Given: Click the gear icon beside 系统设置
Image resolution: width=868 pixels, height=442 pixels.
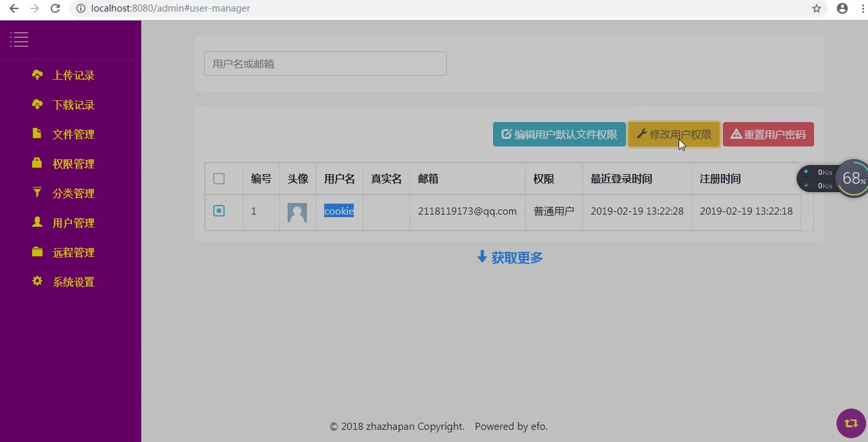Looking at the screenshot, I should (37, 281).
